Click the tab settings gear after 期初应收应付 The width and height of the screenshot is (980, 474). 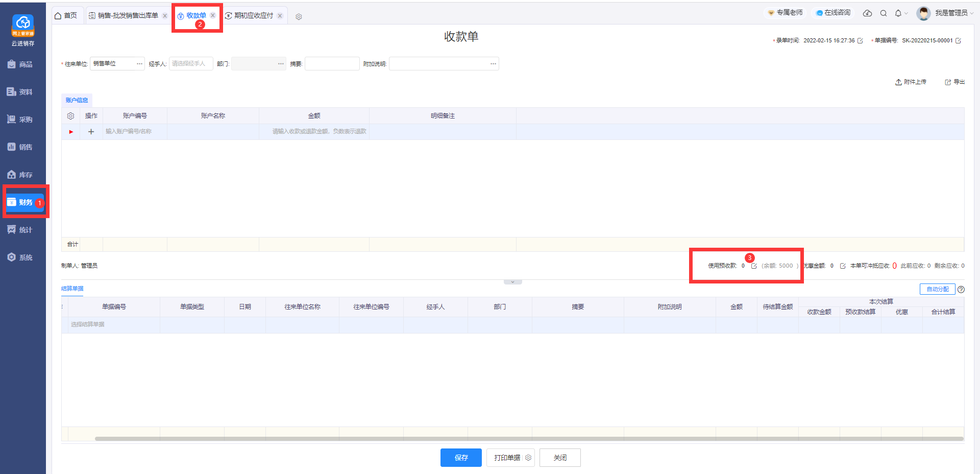[x=299, y=16]
